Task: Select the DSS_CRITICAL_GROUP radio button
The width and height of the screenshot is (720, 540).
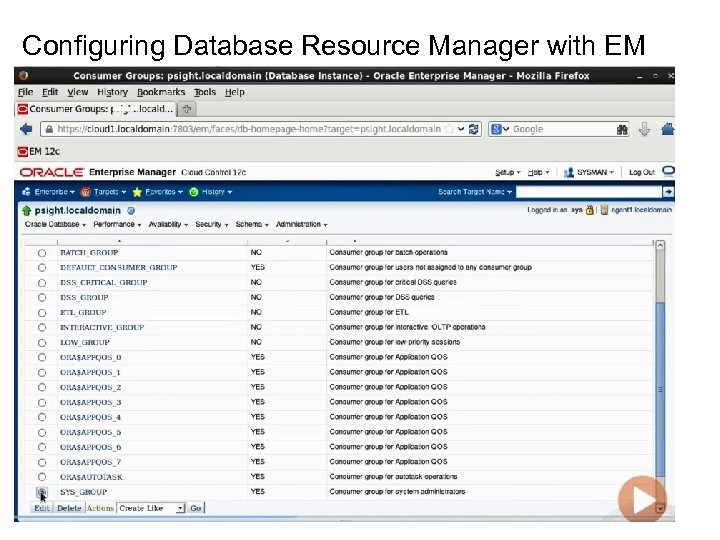Action: (x=42, y=283)
